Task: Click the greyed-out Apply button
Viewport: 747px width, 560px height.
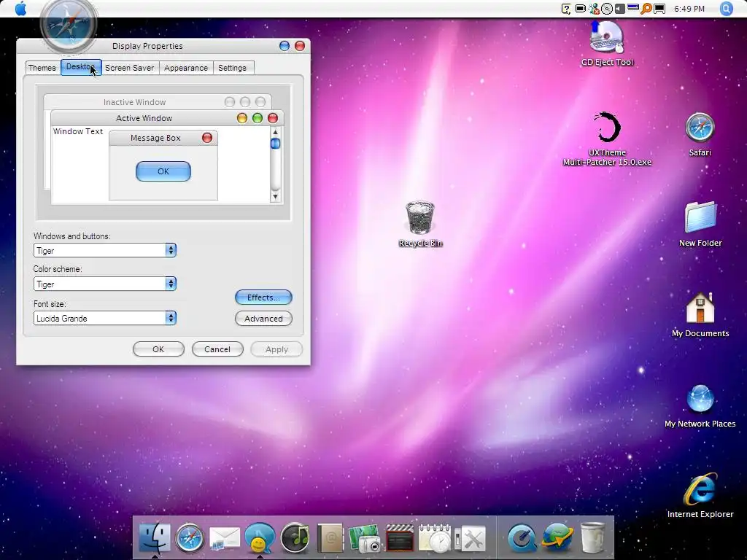Action: coord(276,349)
